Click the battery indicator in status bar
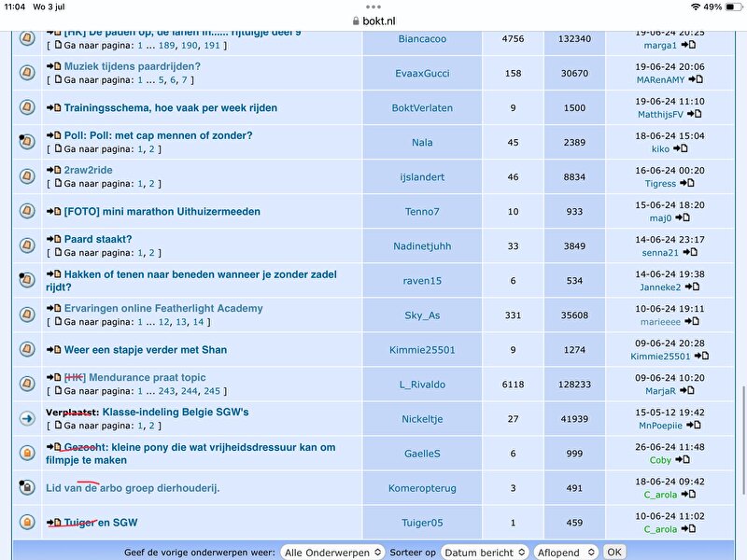 coord(733,7)
